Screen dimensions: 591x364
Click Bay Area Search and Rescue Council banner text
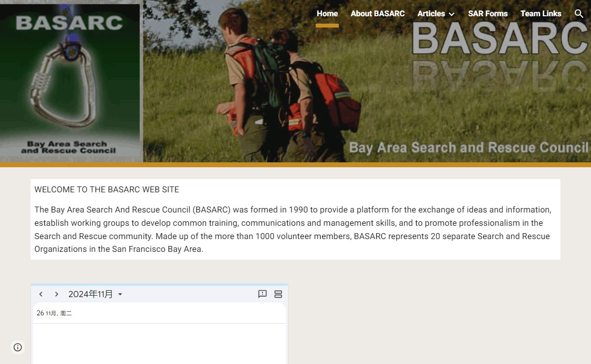(469, 148)
